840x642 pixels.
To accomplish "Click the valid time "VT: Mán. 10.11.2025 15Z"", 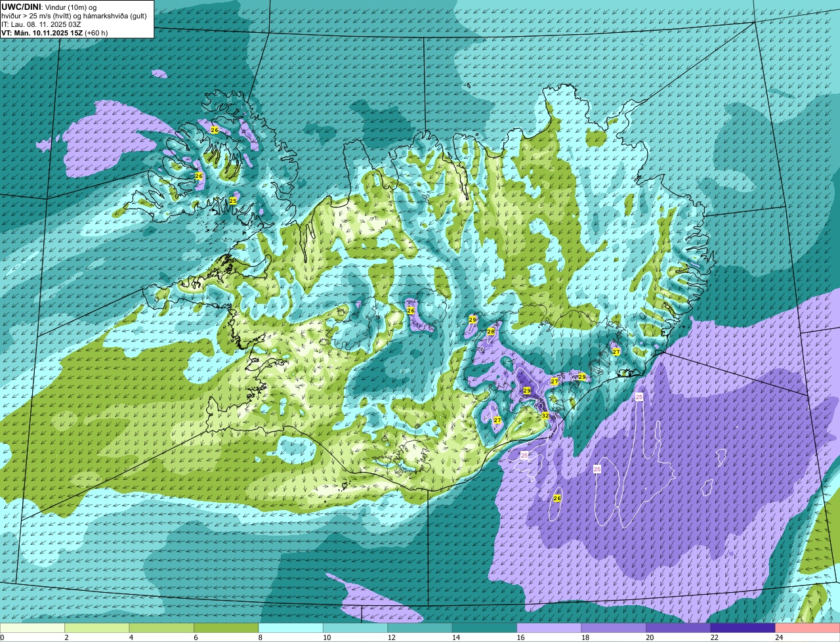I will 41,33.
